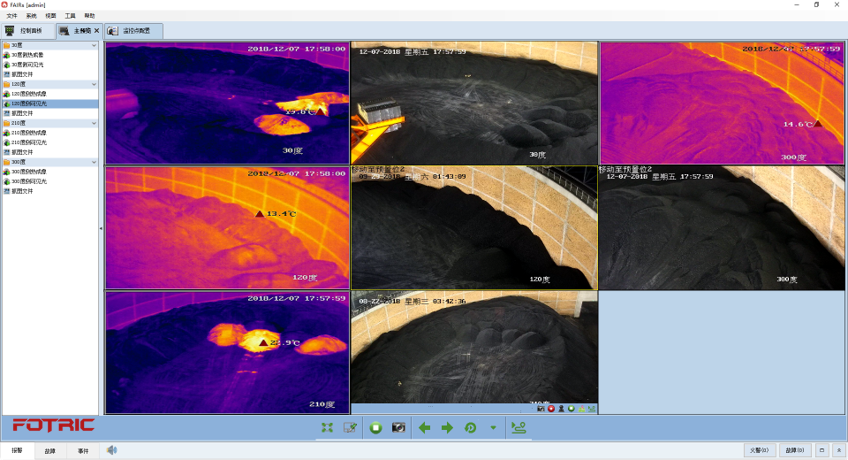This screenshot has height=460, width=848.
Task: Switch to the 报警 bottom tab
Action: 17,450
